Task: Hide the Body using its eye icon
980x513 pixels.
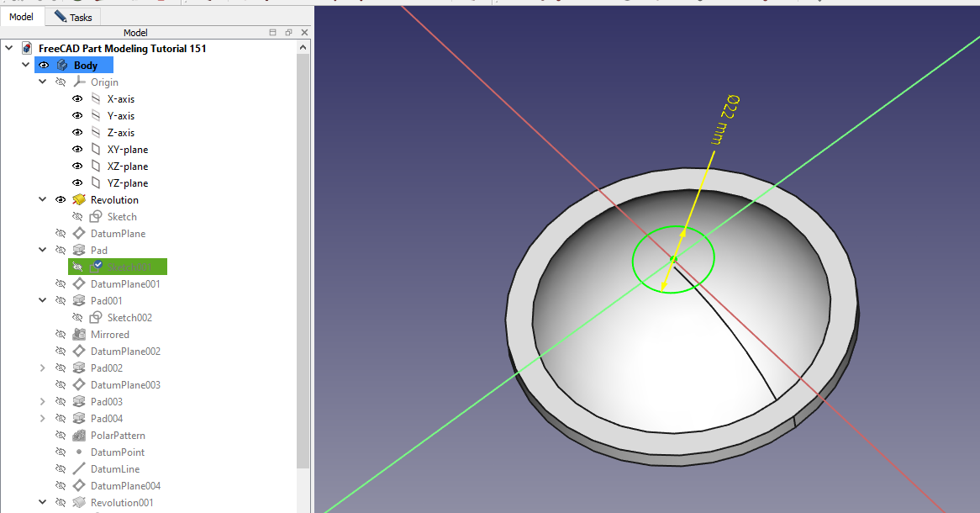Action: click(x=44, y=66)
